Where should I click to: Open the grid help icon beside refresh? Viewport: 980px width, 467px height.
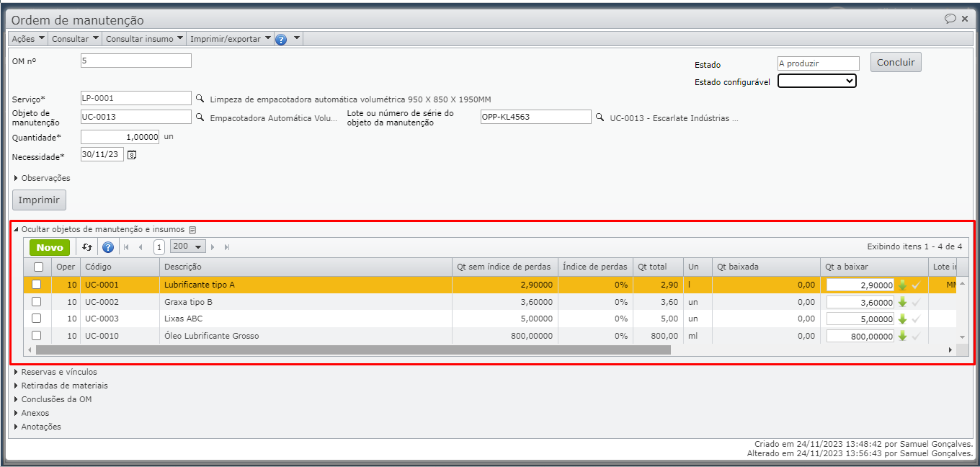108,247
